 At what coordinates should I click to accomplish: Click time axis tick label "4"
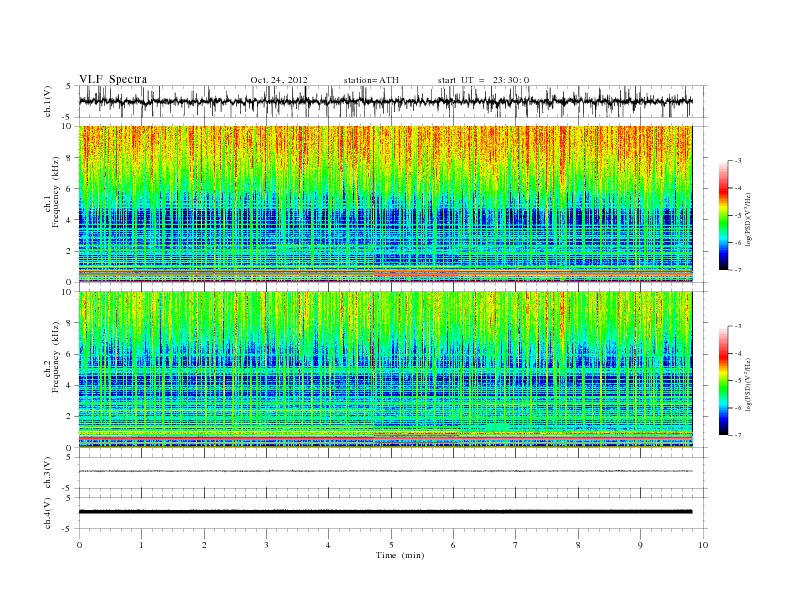328,545
